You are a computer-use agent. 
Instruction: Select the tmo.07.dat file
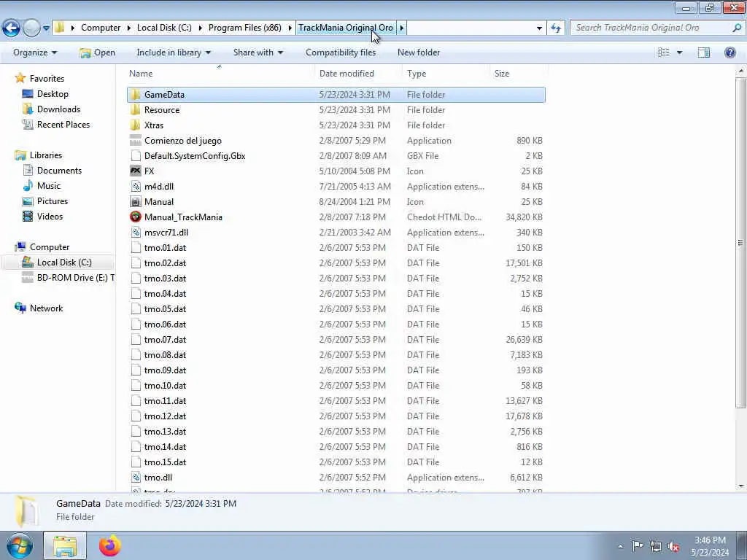pyautogui.click(x=336, y=340)
